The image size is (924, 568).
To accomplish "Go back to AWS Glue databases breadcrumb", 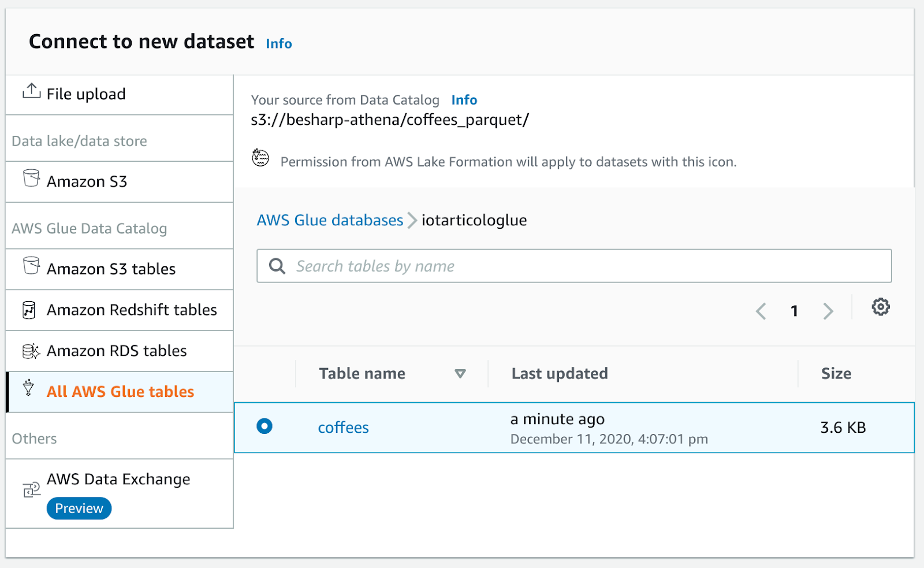I will coord(330,220).
